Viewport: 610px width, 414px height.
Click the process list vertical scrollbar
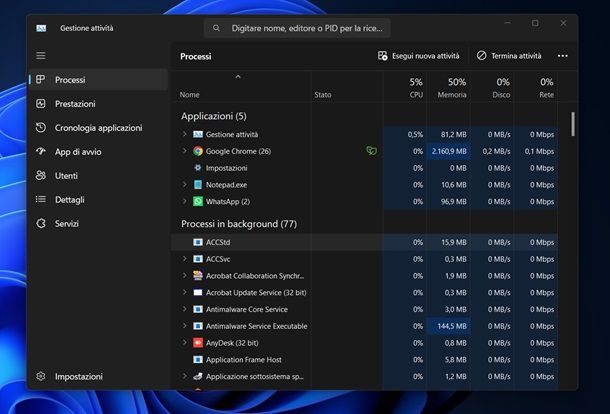(x=573, y=124)
